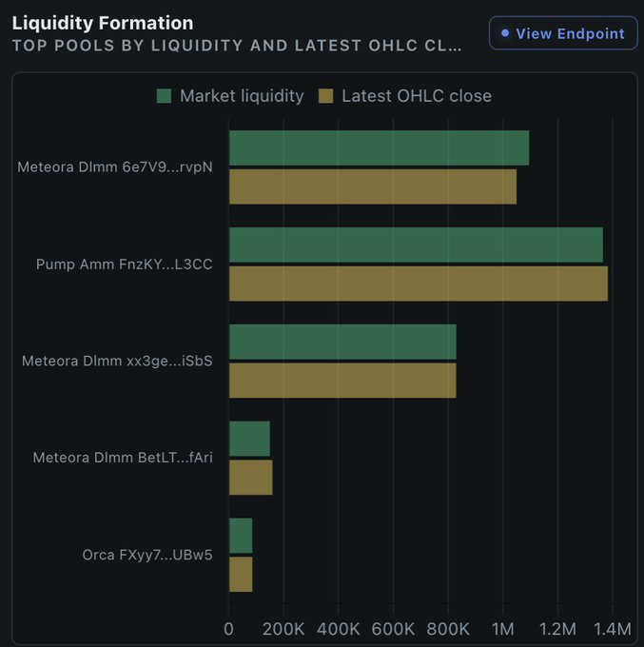Select the Pump Amm FnzKY...L3CC gold close bar
This screenshot has height=647, width=644.
point(419,284)
